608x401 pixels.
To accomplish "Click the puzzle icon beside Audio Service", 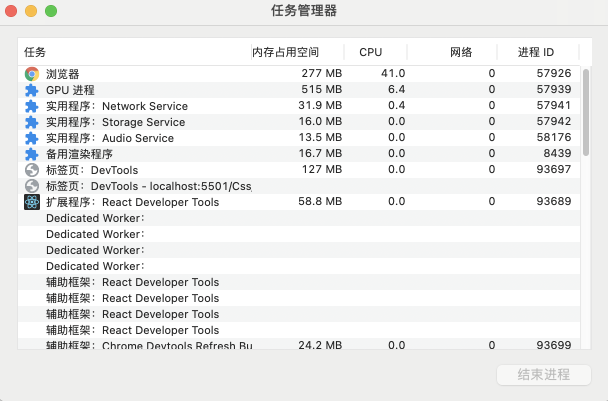I will click(x=32, y=138).
